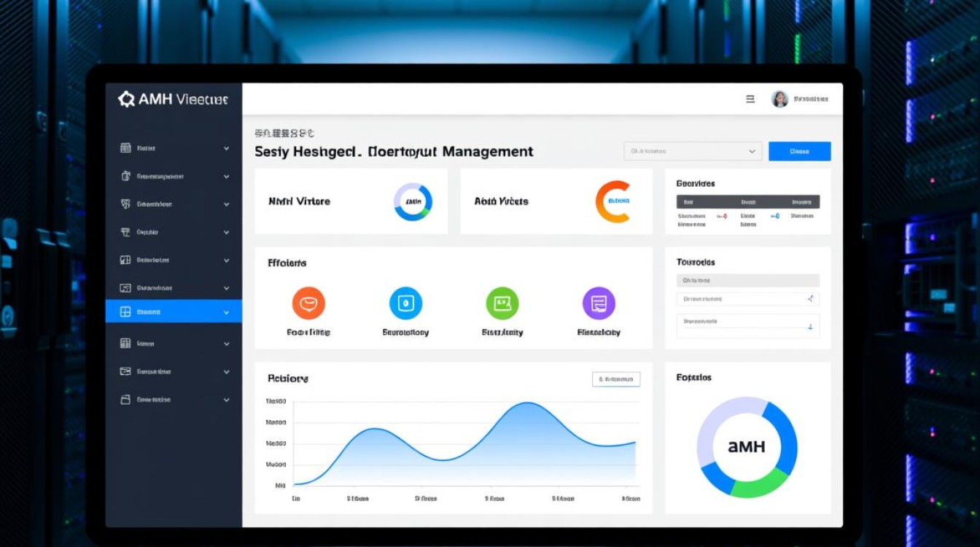Open the outlined selector above the line chart

[x=616, y=379]
